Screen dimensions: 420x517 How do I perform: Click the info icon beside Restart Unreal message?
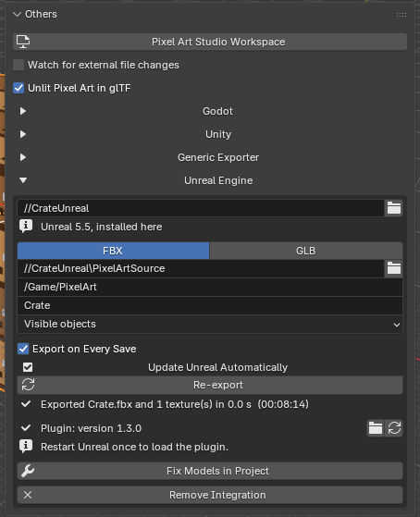coord(26,447)
